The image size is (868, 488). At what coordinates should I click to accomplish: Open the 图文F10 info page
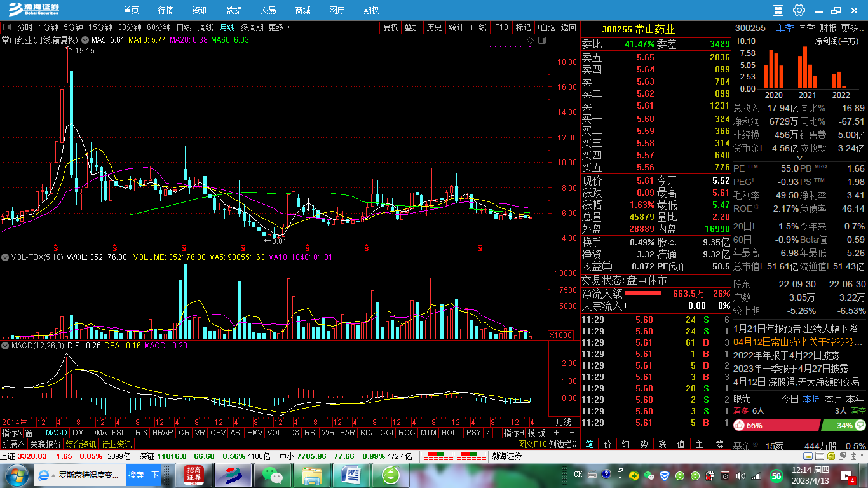tap(532, 444)
